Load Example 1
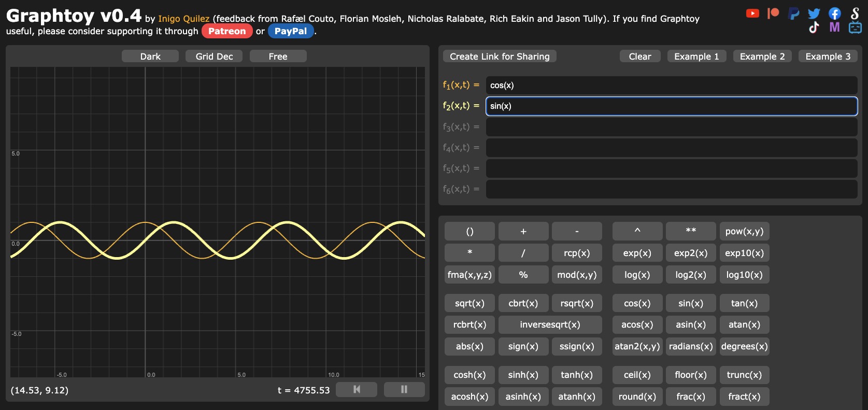Screen dimensions: 868x410 tap(696, 56)
